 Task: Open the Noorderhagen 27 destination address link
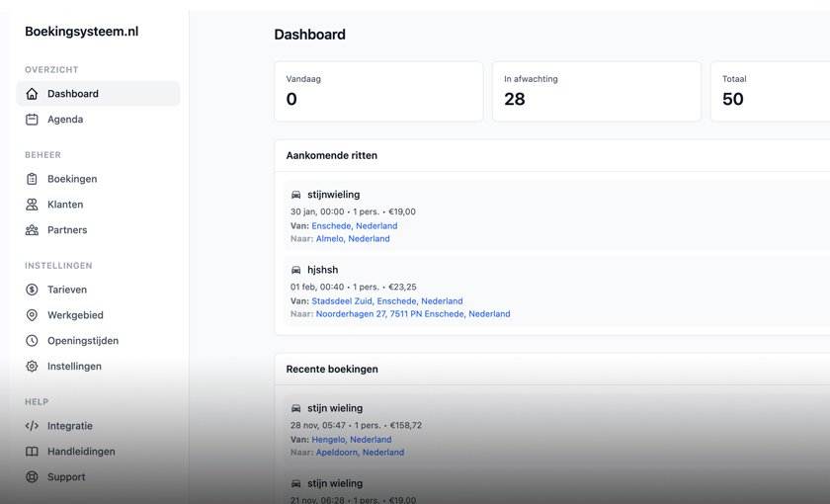pos(413,314)
